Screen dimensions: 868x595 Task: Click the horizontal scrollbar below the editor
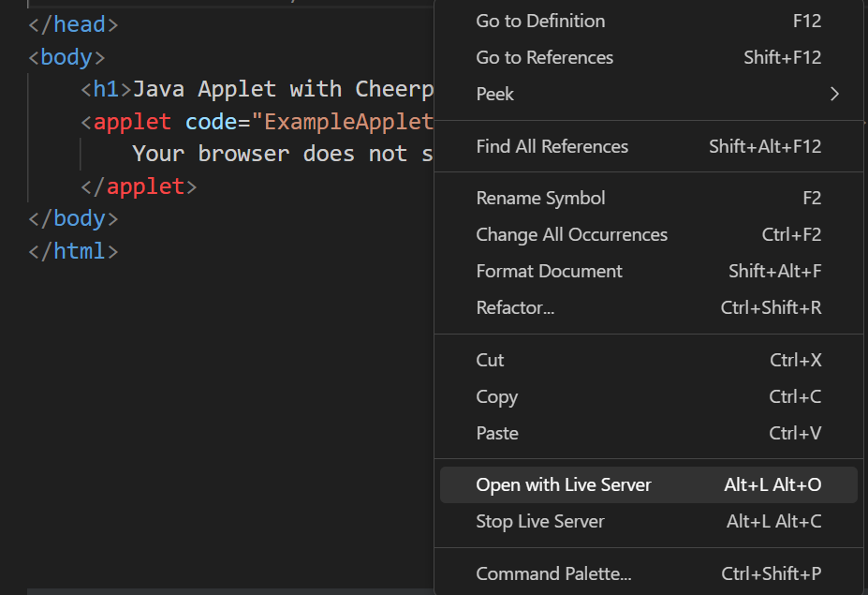(x=230, y=591)
